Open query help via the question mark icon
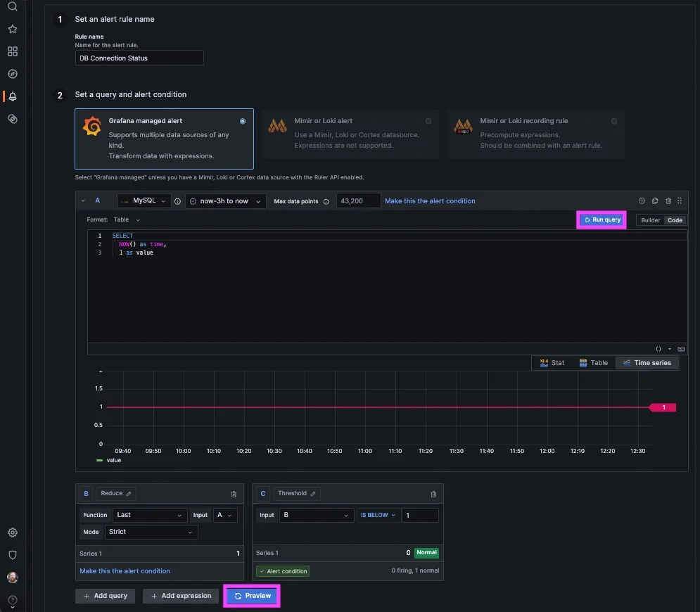 640,200
